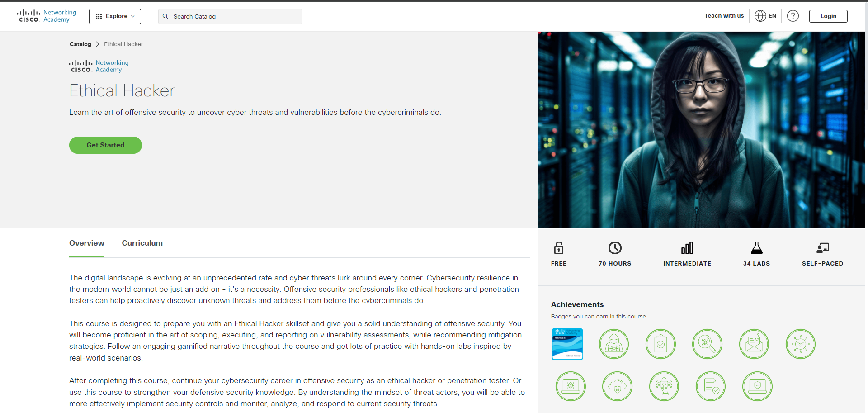Click the magnifier bug badge icon

click(x=707, y=344)
